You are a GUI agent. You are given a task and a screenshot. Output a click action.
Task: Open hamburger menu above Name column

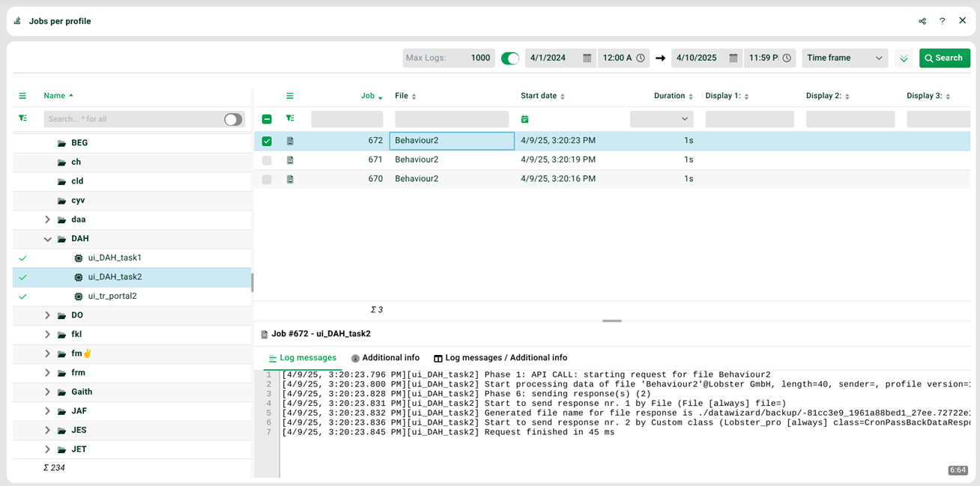tap(22, 96)
